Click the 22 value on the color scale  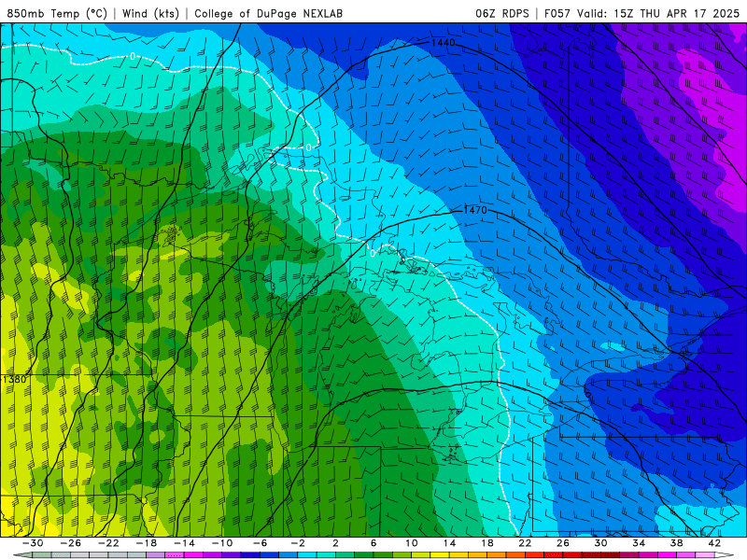(x=525, y=543)
